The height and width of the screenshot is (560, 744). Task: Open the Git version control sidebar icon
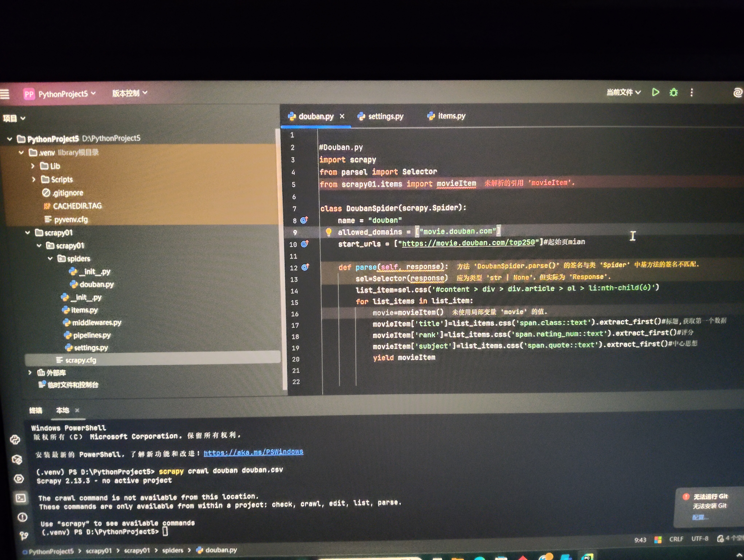tap(24, 535)
